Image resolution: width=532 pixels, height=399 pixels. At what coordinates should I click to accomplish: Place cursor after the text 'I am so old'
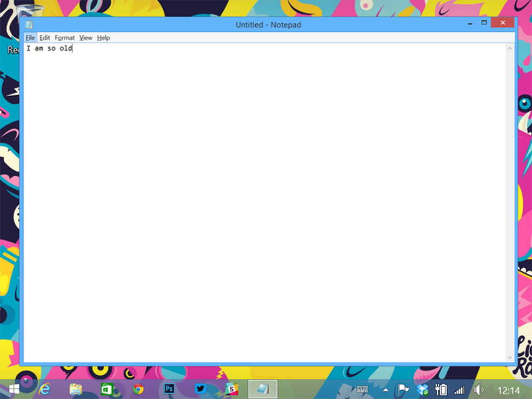click(x=72, y=48)
